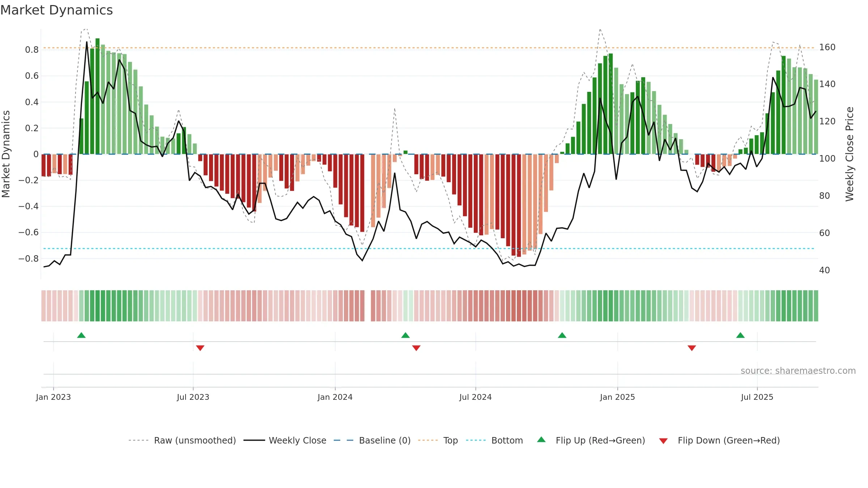Toggle the Baseline (0) legend entry
The height and width of the screenshot is (488, 868).
[x=372, y=440]
